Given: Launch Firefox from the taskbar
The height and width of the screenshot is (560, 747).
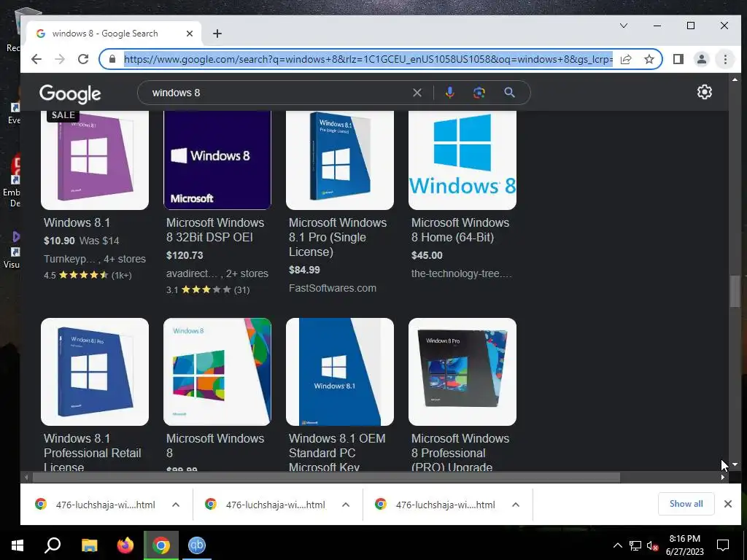Looking at the screenshot, I should tap(125, 545).
